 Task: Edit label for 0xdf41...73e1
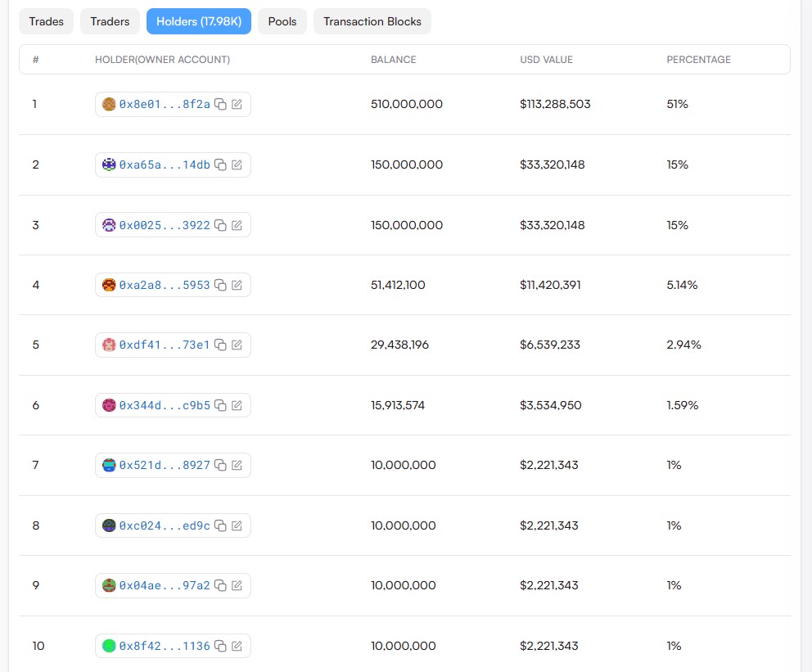pos(237,345)
